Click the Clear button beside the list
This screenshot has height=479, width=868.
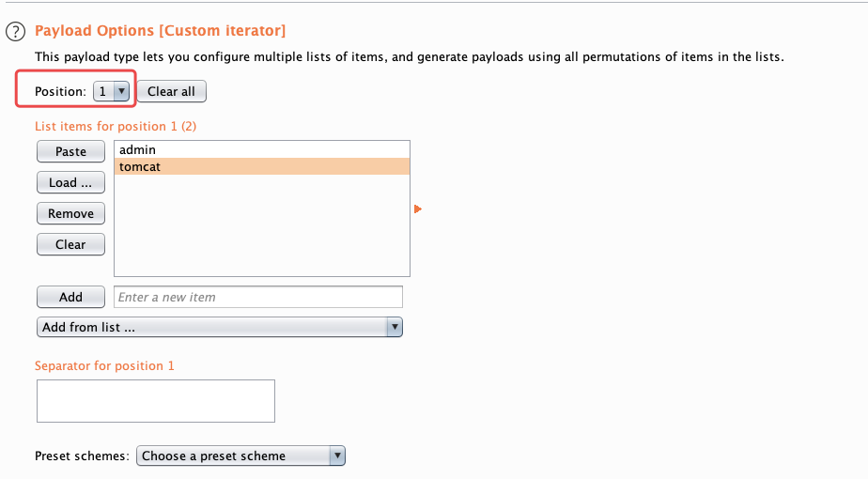coord(70,244)
